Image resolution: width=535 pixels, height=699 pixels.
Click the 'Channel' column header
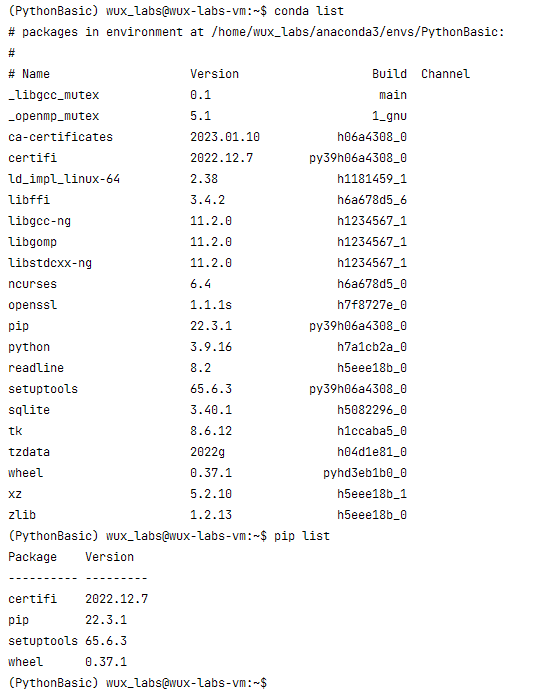pyautogui.click(x=445, y=74)
